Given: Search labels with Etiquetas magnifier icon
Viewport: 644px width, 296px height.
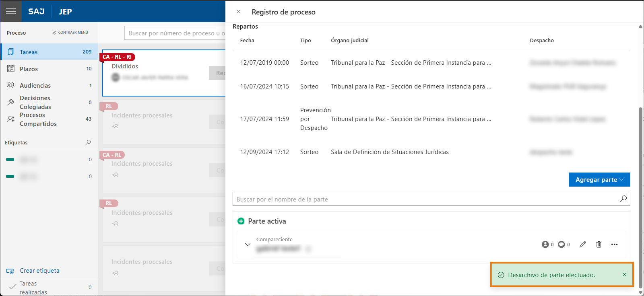Looking at the screenshot, I should (88, 142).
